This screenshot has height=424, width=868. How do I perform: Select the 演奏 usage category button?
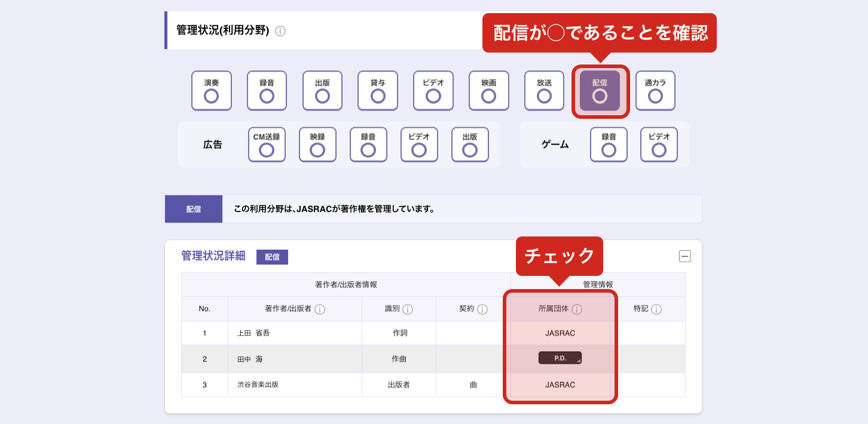pos(211,91)
